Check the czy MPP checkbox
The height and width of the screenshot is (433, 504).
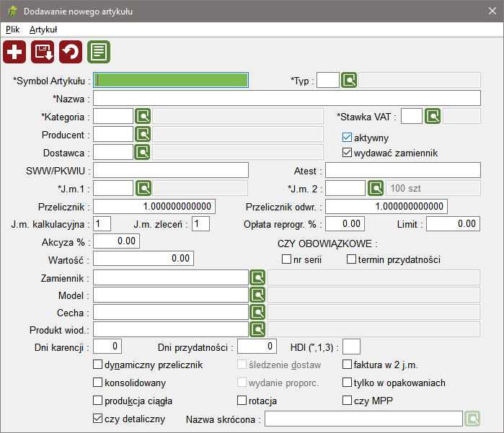point(347,401)
